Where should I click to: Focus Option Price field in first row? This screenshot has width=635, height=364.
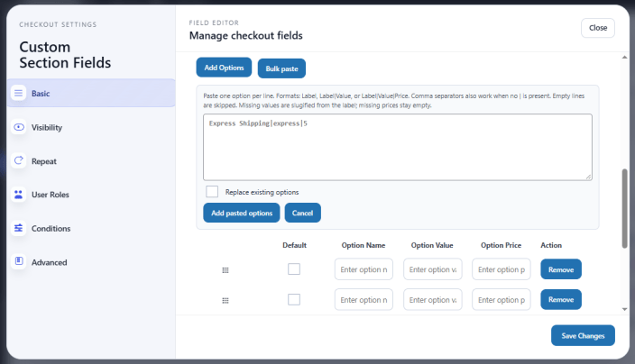tap(502, 269)
